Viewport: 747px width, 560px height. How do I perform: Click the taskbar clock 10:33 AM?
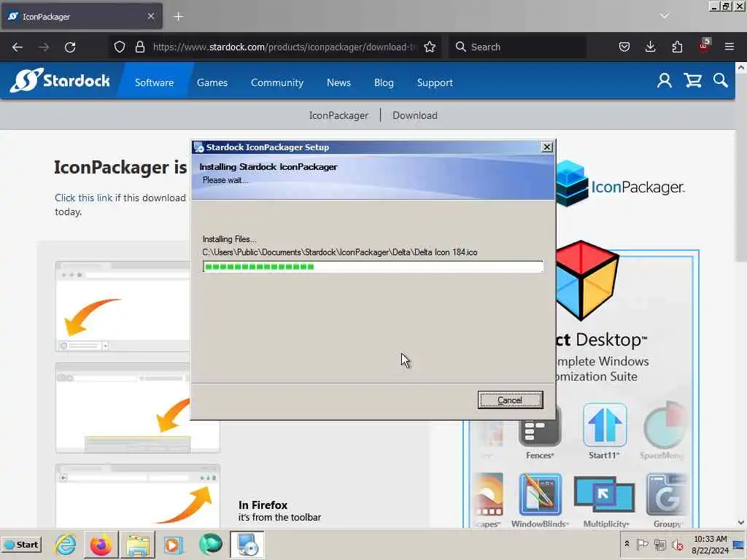pos(711,539)
